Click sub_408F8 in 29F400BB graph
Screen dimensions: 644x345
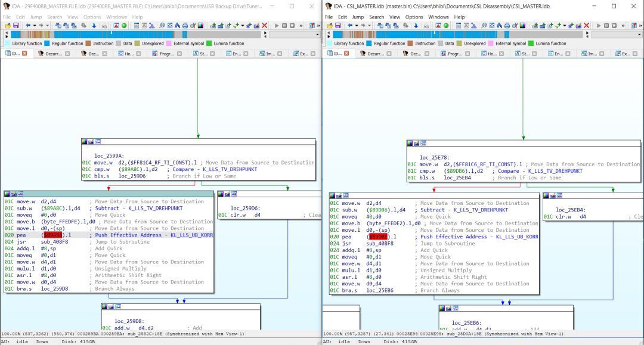pos(55,242)
